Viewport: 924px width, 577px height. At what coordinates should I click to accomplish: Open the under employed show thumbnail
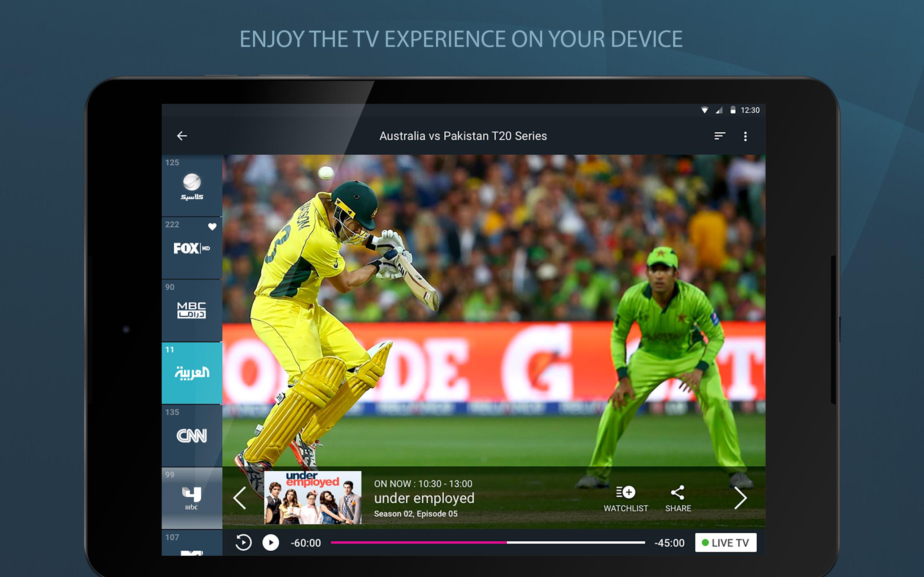pos(312,498)
